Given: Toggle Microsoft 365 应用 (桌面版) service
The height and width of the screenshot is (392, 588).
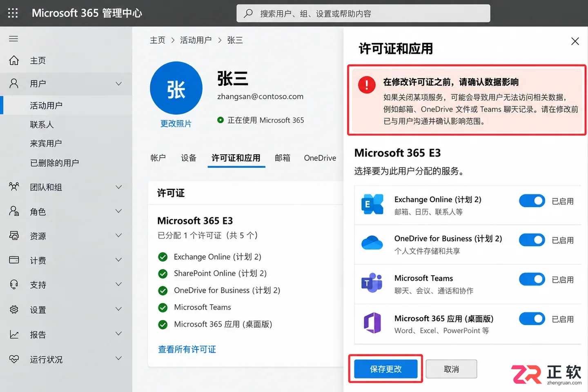Looking at the screenshot, I should pos(532,318).
